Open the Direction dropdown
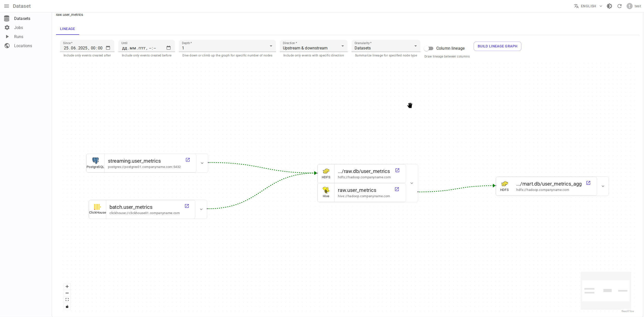The height and width of the screenshot is (317, 644). tap(313, 46)
